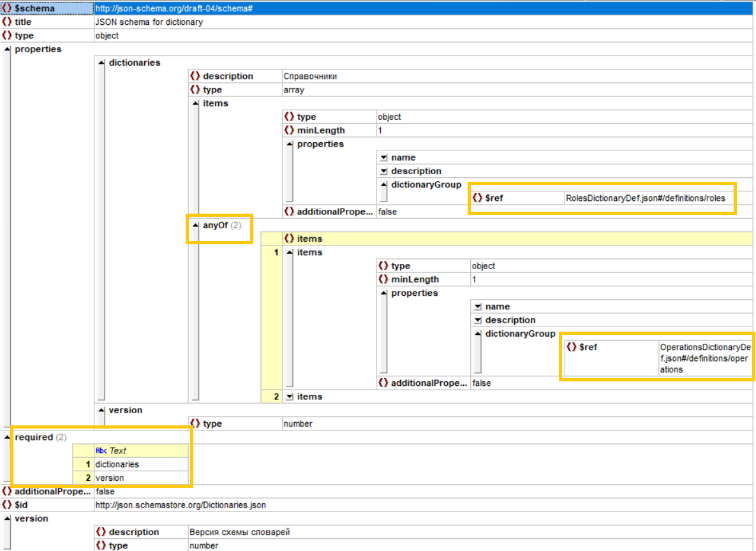
Task: Click the Text column header in required
Action: click(x=141, y=450)
